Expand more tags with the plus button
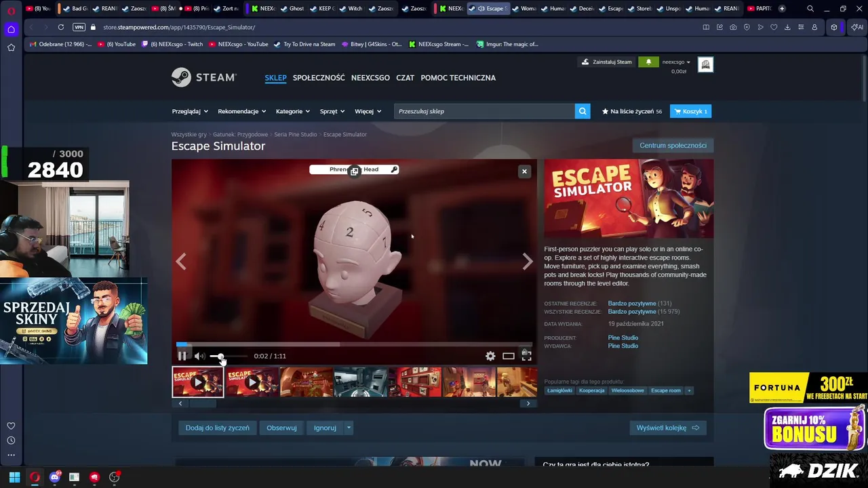Viewport: 868px width, 488px height. tap(689, 390)
